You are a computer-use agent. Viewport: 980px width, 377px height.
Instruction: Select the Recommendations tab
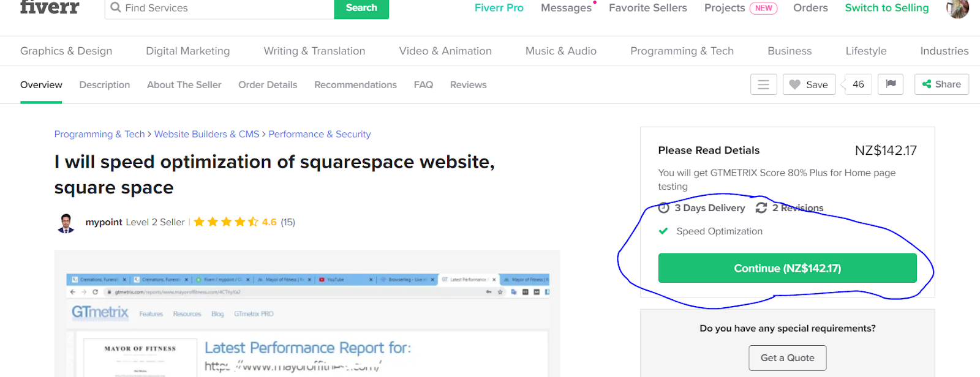[x=355, y=84]
